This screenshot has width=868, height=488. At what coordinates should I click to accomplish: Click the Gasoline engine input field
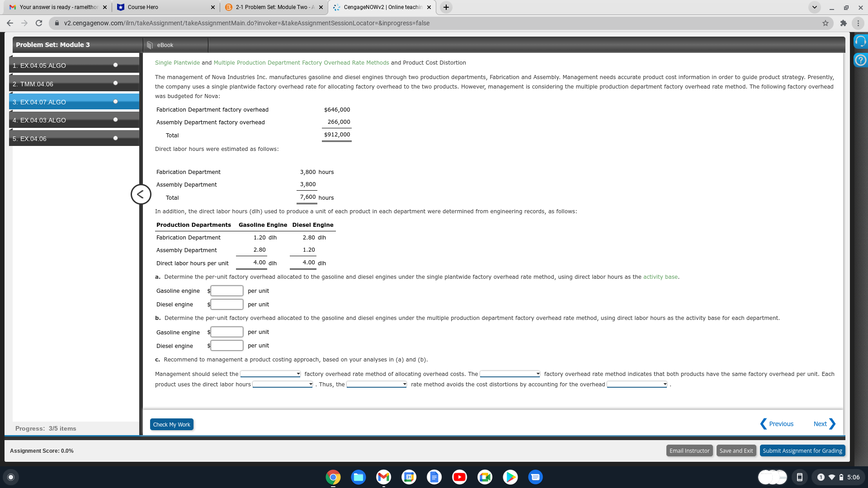point(226,291)
